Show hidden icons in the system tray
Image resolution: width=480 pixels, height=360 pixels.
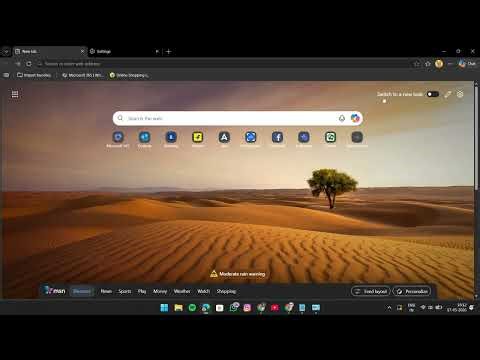(x=389, y=308)
